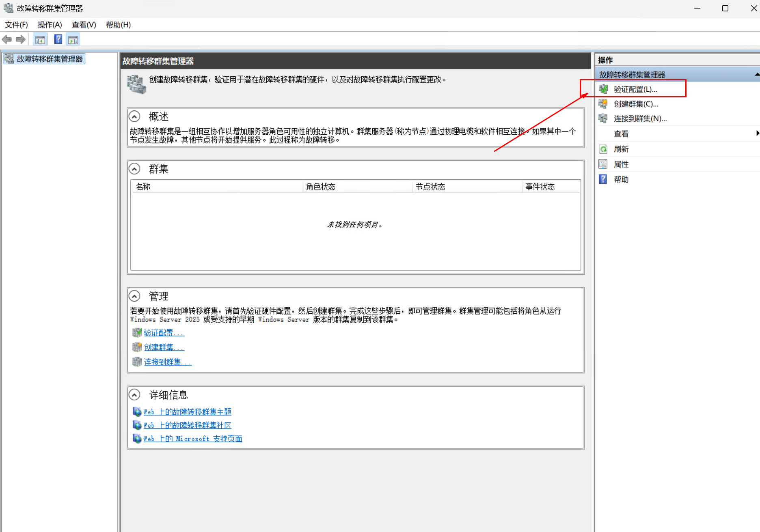Open the 操作(A) menu
The height and width of the screenshot is (532, 760).
point(50,25)
